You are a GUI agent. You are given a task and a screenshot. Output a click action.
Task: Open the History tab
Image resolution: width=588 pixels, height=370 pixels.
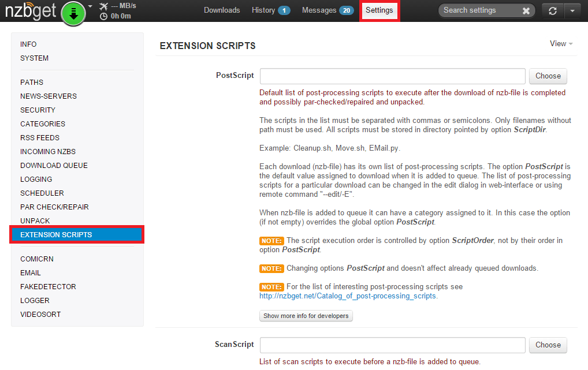pyautogui.click(x=270, y=10)
